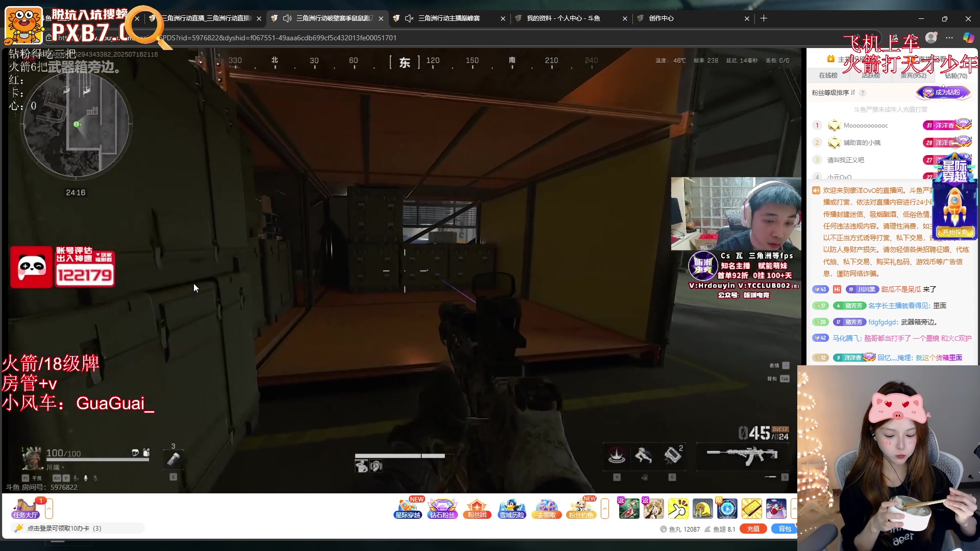
Task: Toggle 粉丝等级排序 sort order
Action: (833, 93)
